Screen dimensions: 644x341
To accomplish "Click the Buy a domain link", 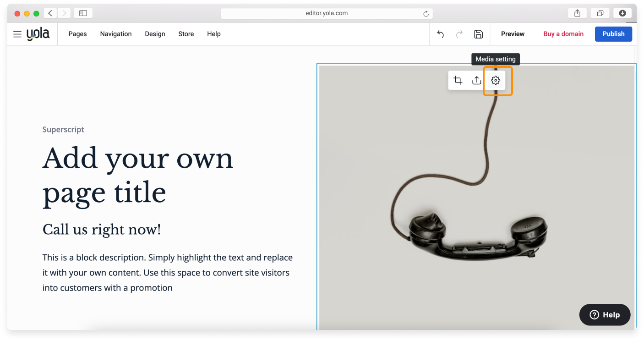I will (x=563, y=34).
